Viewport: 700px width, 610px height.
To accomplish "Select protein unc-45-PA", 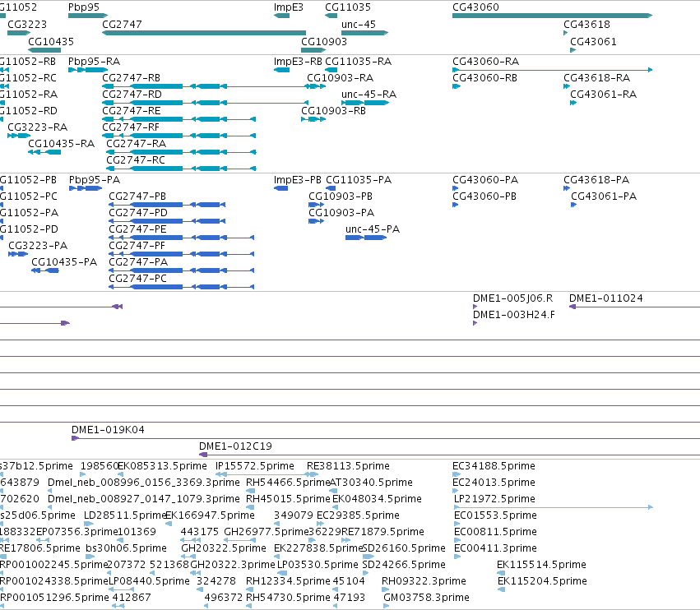I will (x=373, y=230).
